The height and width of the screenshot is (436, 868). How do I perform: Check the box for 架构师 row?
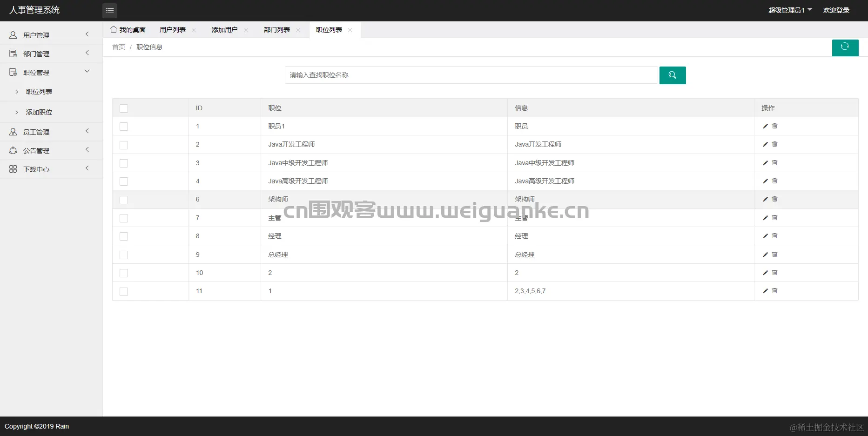pos(124,200)
